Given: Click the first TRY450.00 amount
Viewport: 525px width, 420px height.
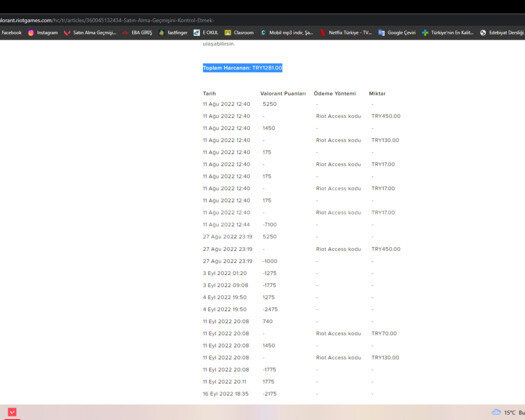Looking at the screenshot, I should (x=386, y=116).
